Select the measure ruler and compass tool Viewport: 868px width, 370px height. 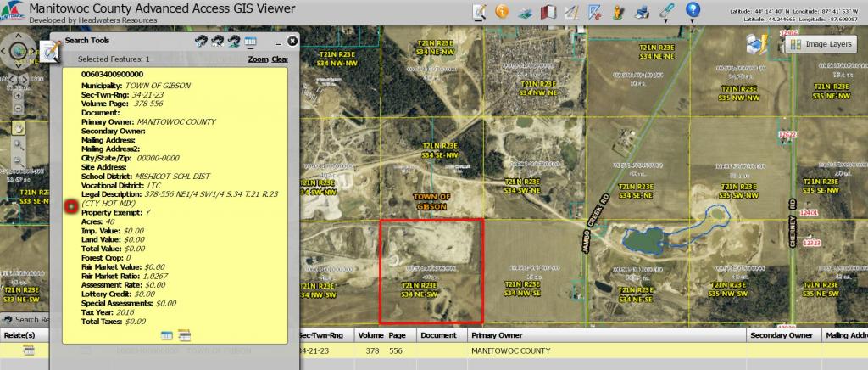572,12
